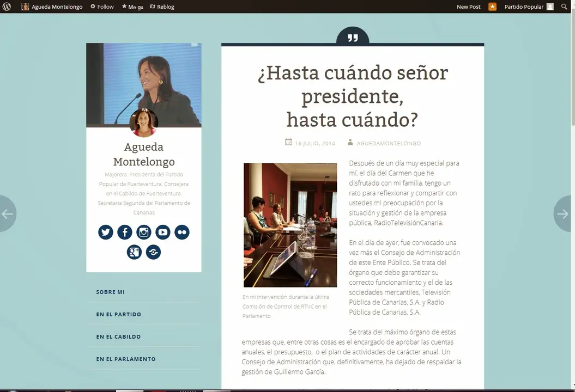Click the WordPress logo in admin bar
575x392 pixels.
tap(7, 7)
